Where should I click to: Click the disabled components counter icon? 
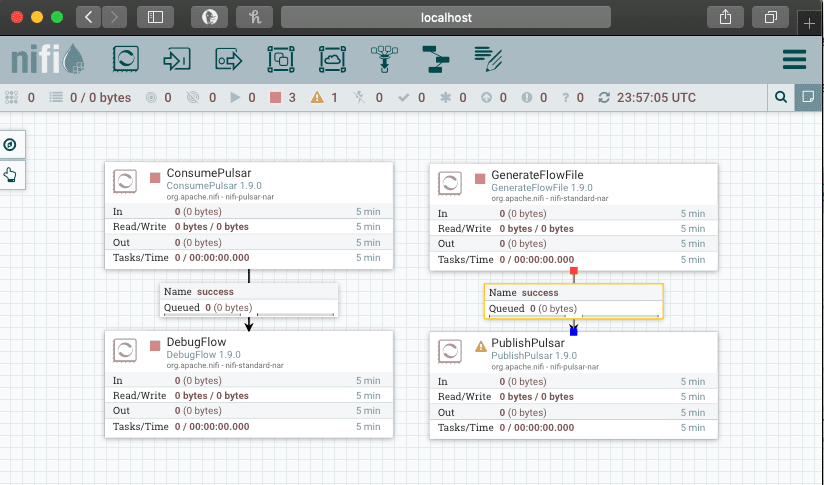pyautogui.click(x=359, y=97)
